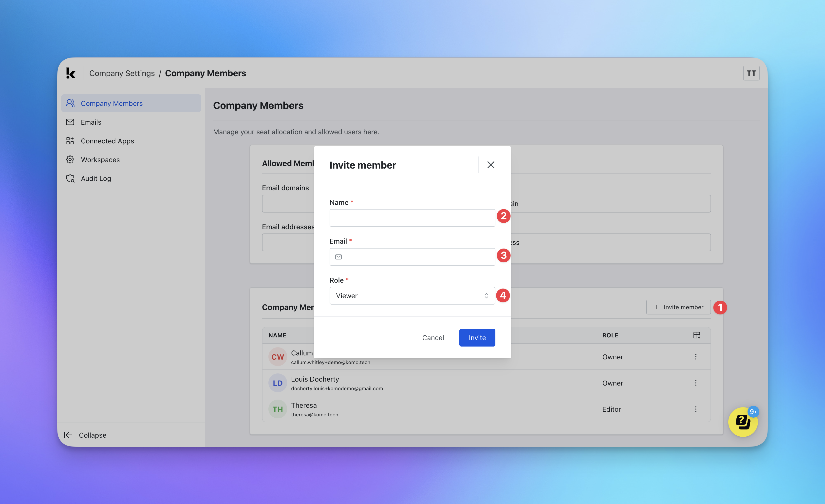Click the table column settings icon

click(696, 335)
